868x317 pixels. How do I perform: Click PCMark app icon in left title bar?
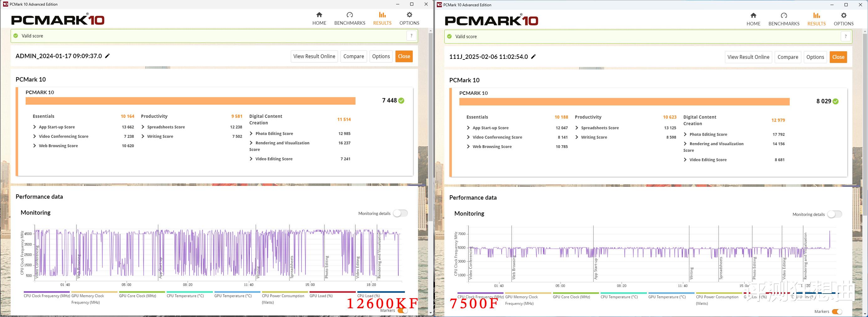(x=5, y=4)
